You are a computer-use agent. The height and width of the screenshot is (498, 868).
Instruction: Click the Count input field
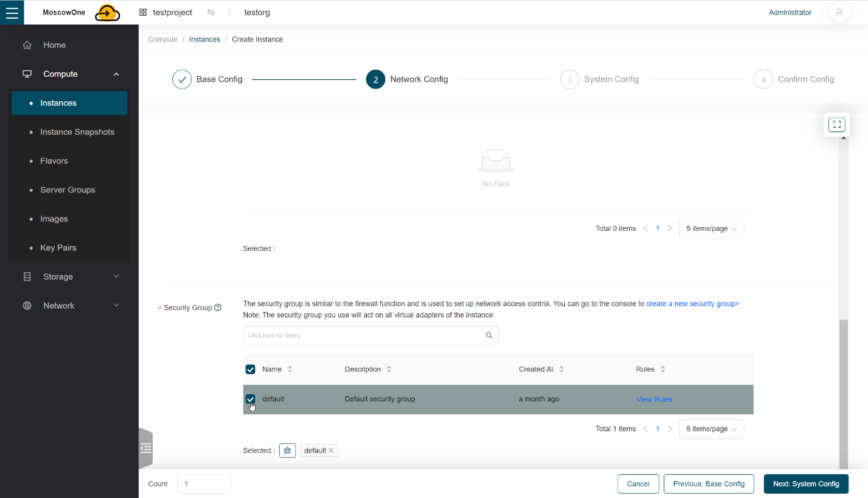(204, 484)
